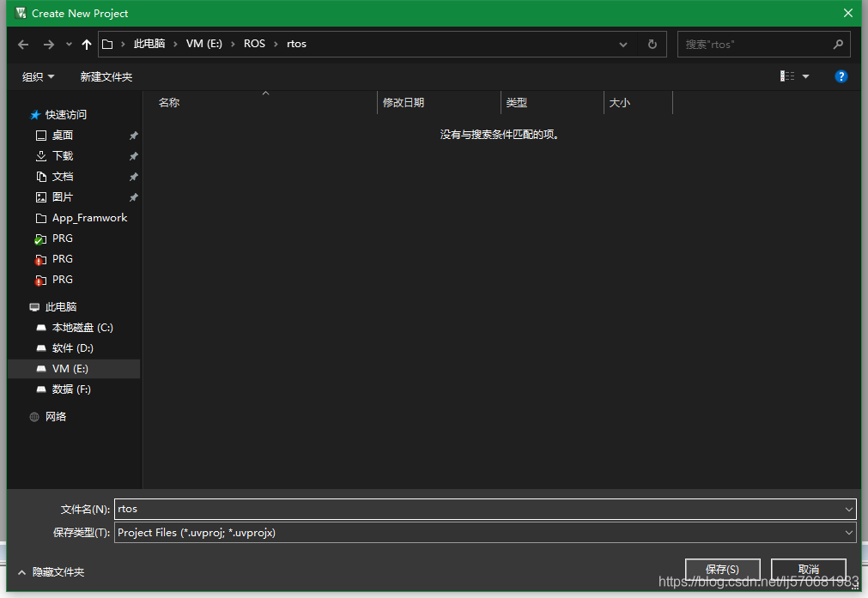Click the search rtos input box

[x=756, y=45]
